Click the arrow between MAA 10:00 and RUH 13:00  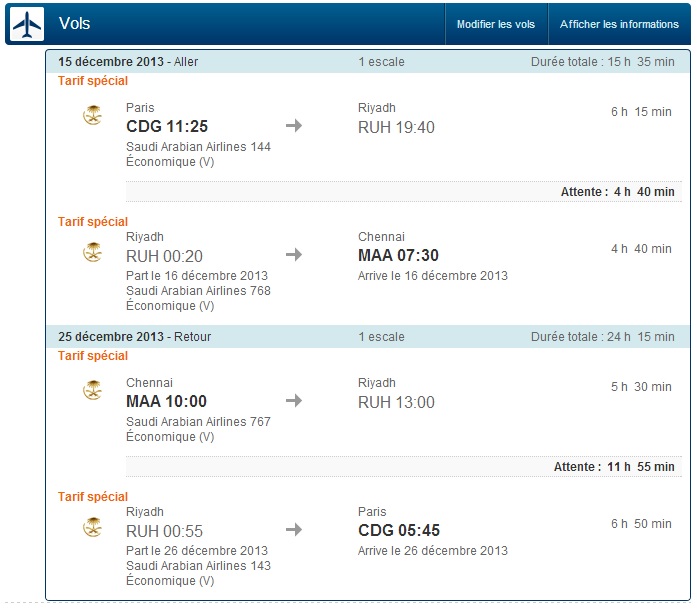pos(294,401)
